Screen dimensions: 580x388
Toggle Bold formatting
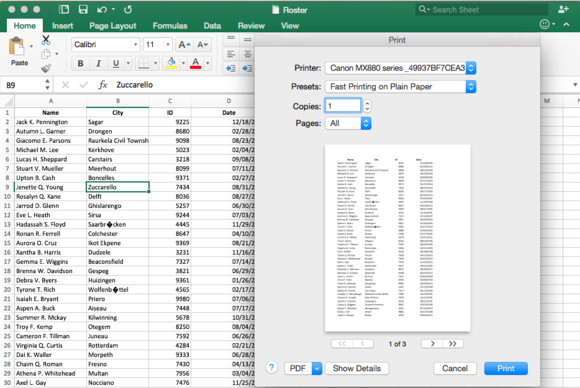[x=80, y=64]
